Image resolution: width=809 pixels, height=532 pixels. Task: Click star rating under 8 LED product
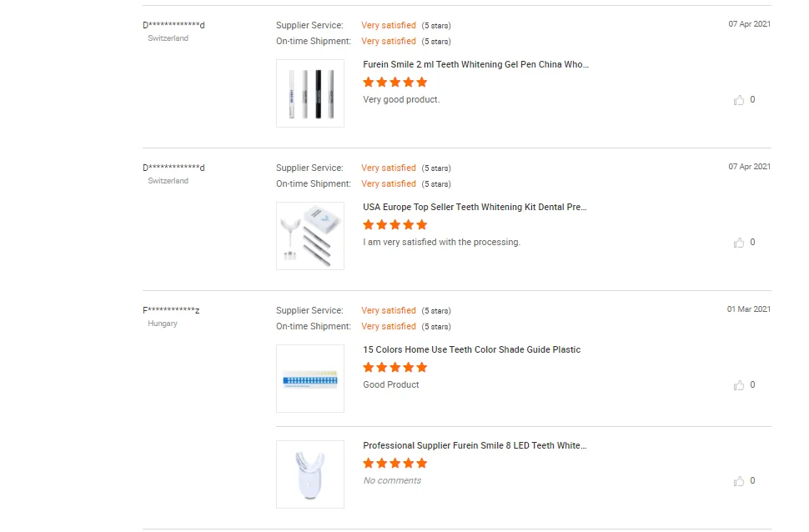point(395,463)
